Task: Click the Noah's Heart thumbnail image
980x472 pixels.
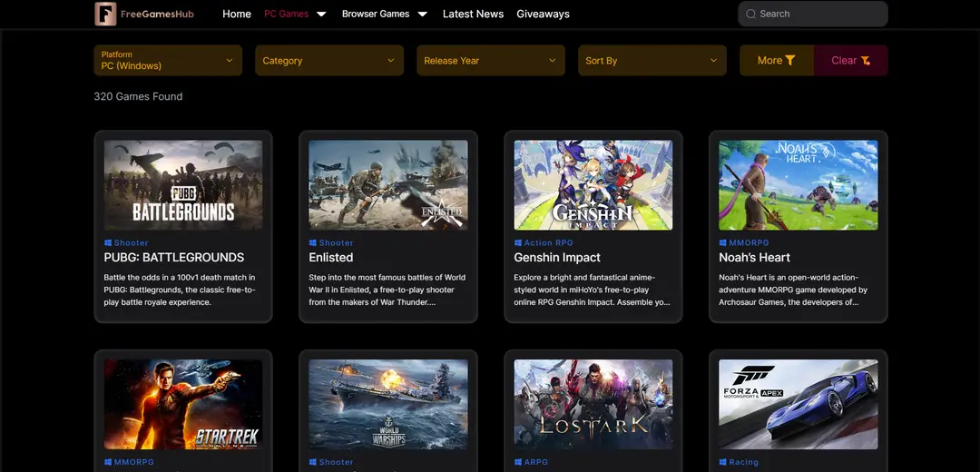Action: point(799,185)
